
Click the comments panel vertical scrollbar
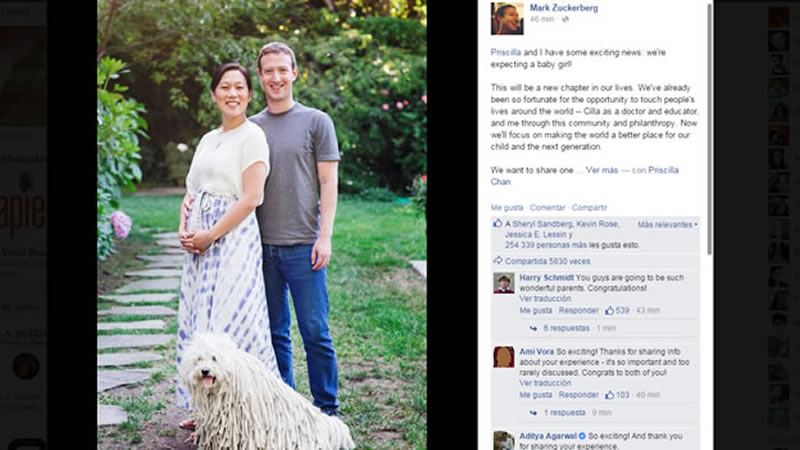(709, 128)
